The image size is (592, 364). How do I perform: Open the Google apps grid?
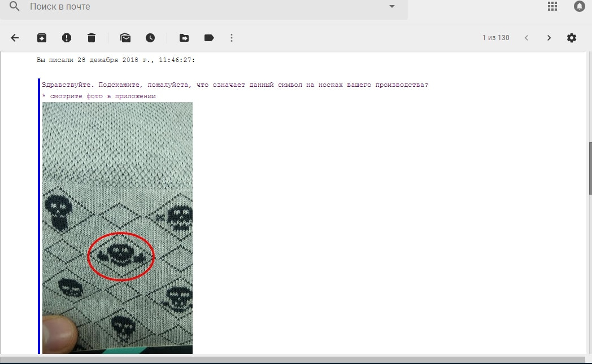click(552, 6)
